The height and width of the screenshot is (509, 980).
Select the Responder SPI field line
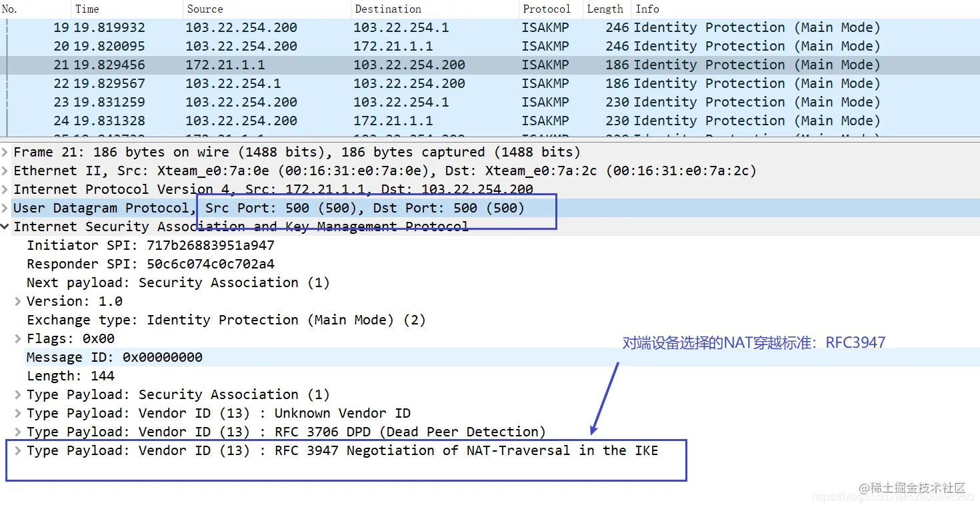click(151, 264)
